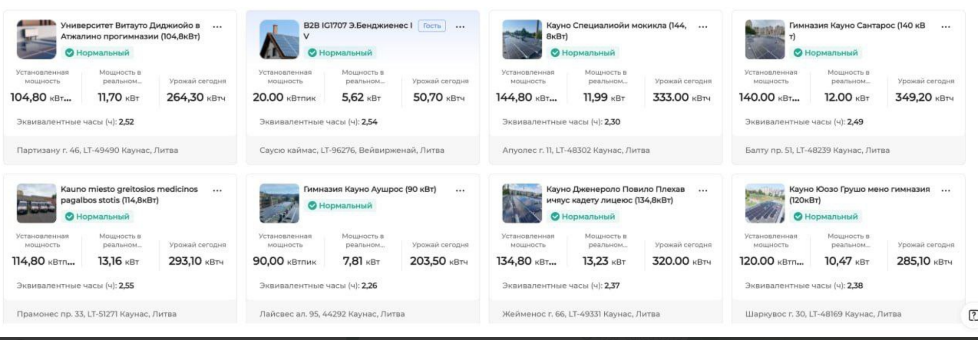Click Эквивалентные часы 2,49 on Сантарос card
This screenshot has width=980, height=340.
(804, 122)
